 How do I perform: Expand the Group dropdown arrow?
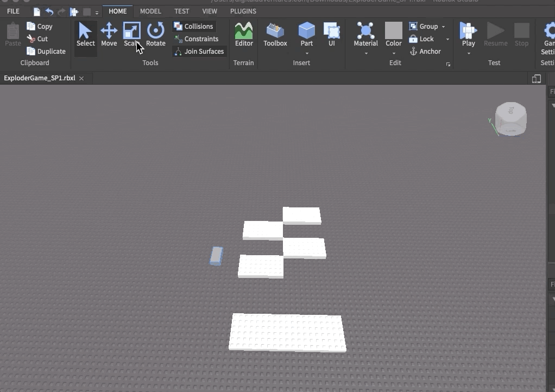443,27
